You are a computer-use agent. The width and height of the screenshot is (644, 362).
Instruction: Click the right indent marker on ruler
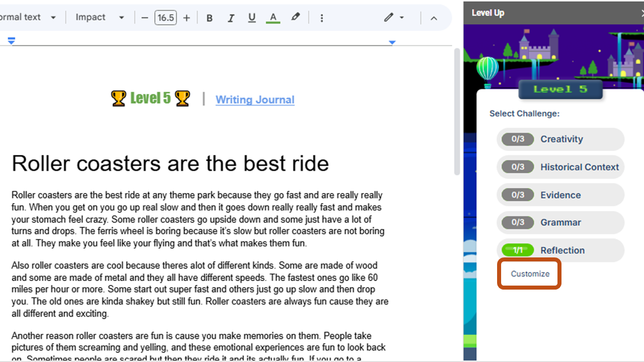[392, 43]
